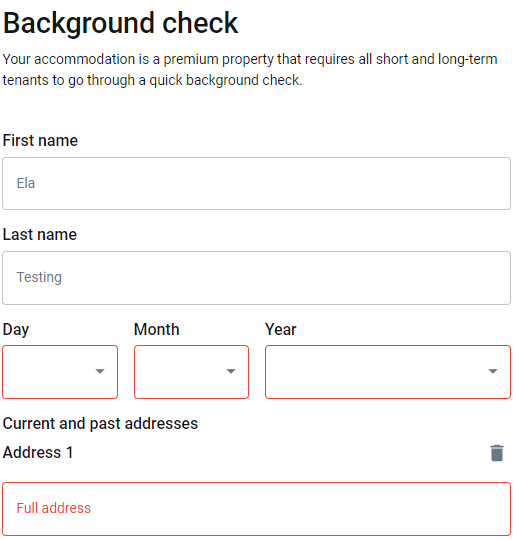Click into the Full address field
Image resolution: width=516 pixels, height=540 pixels.
click(x=257, y=509)
